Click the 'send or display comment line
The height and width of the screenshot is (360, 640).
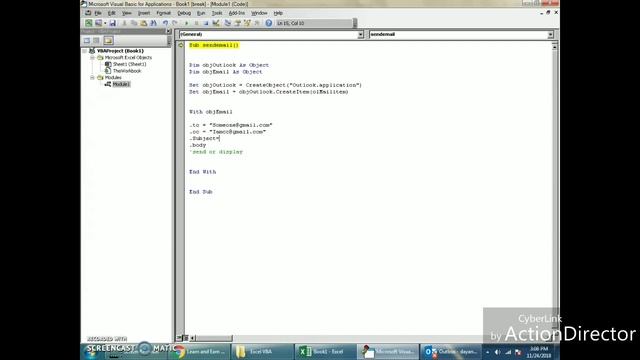point(216,152)
